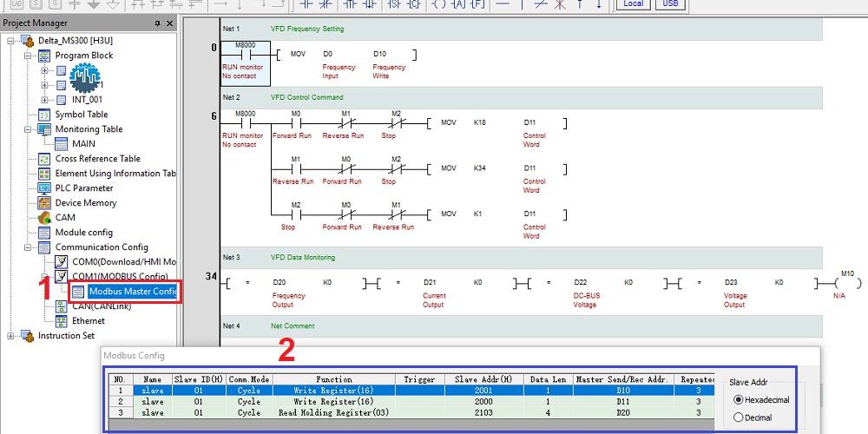Viewport: 868px width, 434px height.
Task: Click the Master Send/Rec Addr. column header
Action: [623, 380]
